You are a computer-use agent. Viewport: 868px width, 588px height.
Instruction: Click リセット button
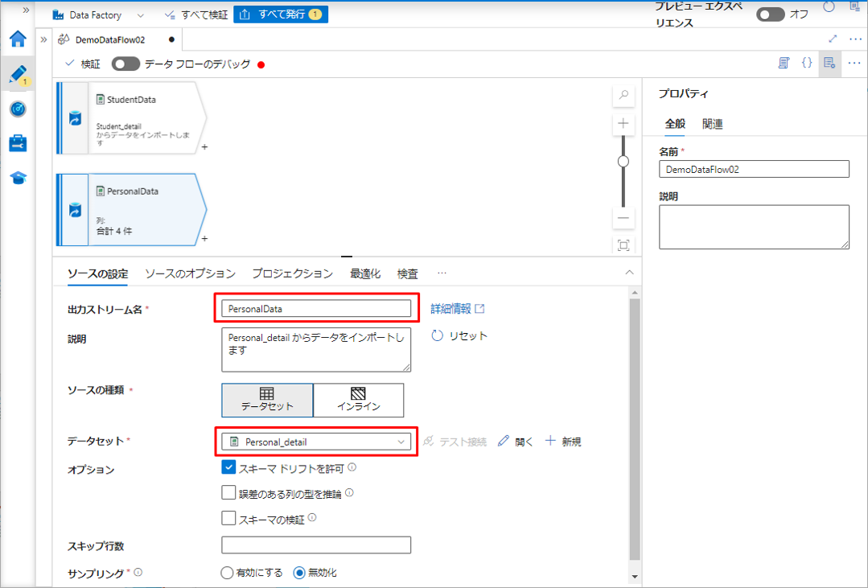[x=459, y=335]
